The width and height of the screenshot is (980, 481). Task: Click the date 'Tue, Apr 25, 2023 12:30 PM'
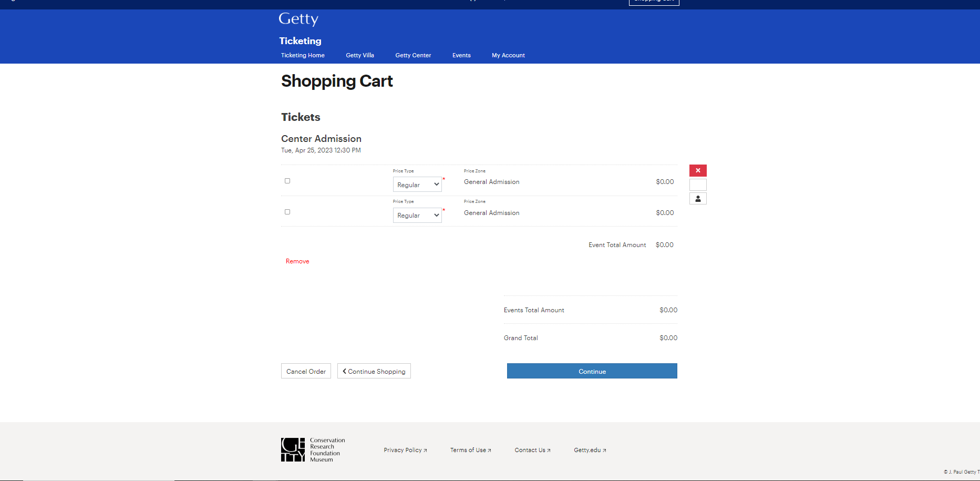(321, 150)
